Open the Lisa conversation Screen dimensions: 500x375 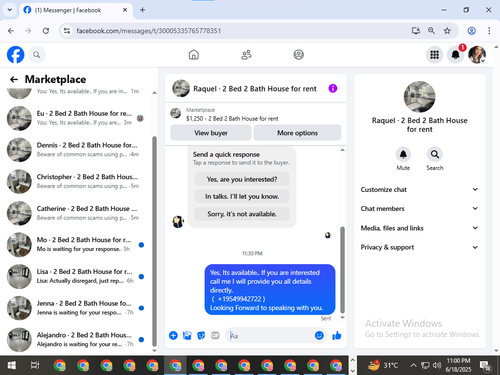tap(77, 276)
